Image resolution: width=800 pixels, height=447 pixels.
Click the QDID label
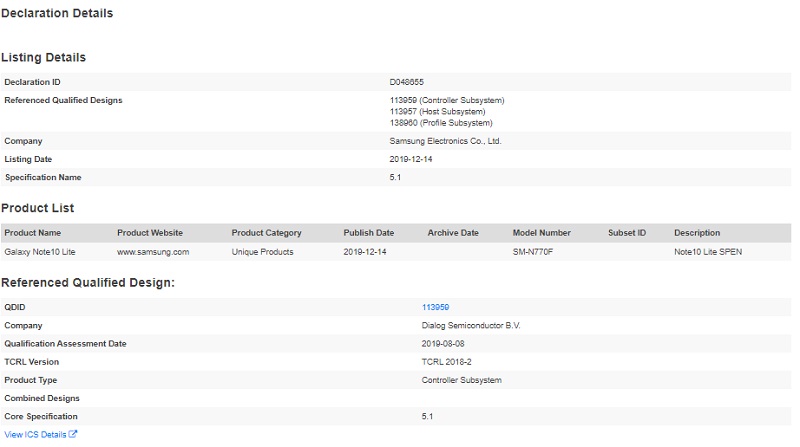(x=15, y=307)
